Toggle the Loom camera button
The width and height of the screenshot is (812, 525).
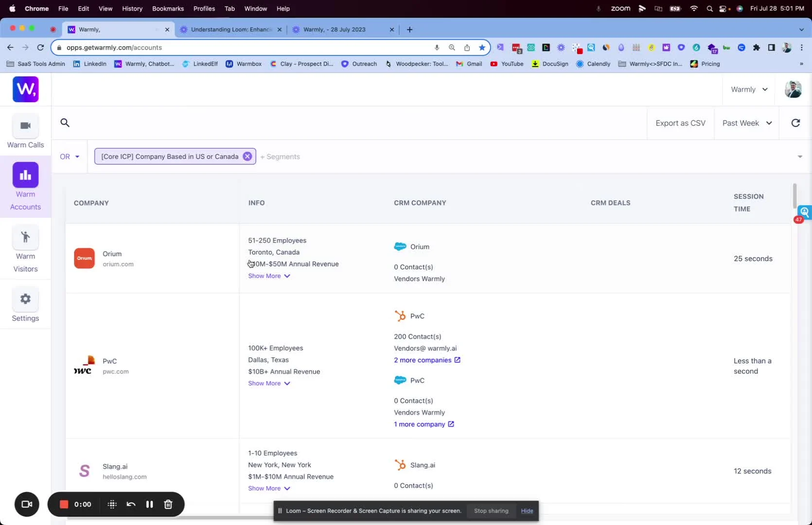click(x=27, y=504)
